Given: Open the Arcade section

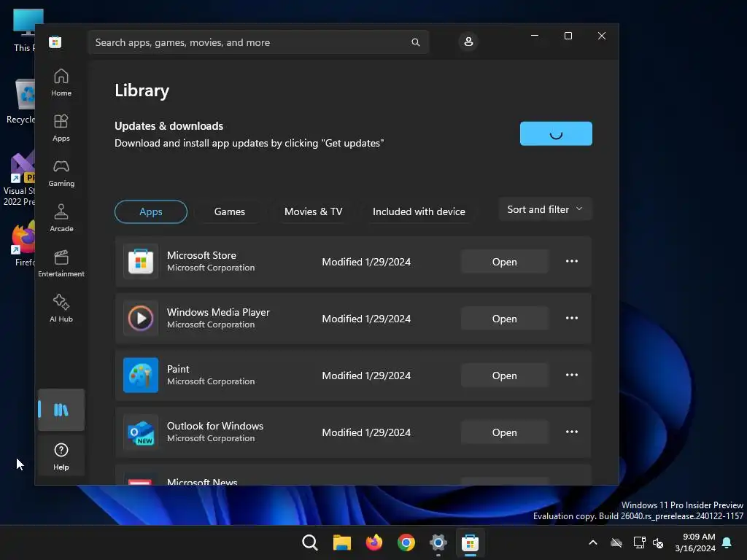Looking at the screenshot, I should pos(61,218).
